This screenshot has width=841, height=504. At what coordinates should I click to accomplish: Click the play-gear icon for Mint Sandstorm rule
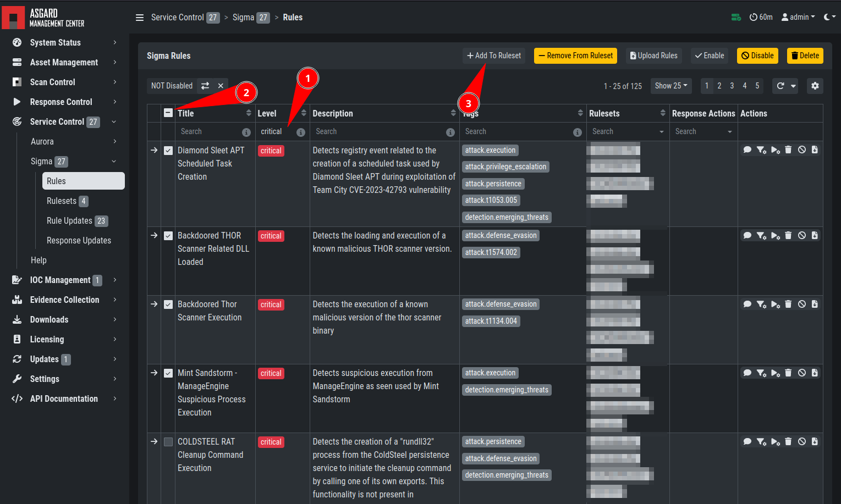tap(776, 373)
